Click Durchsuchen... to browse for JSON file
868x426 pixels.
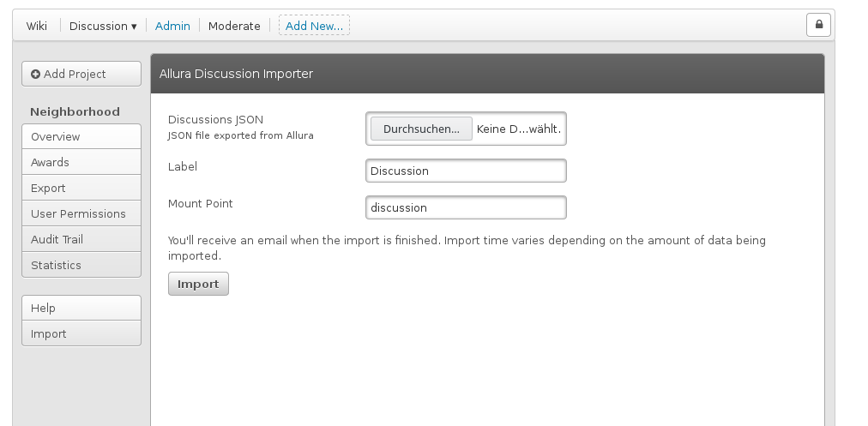click(421, 129)
